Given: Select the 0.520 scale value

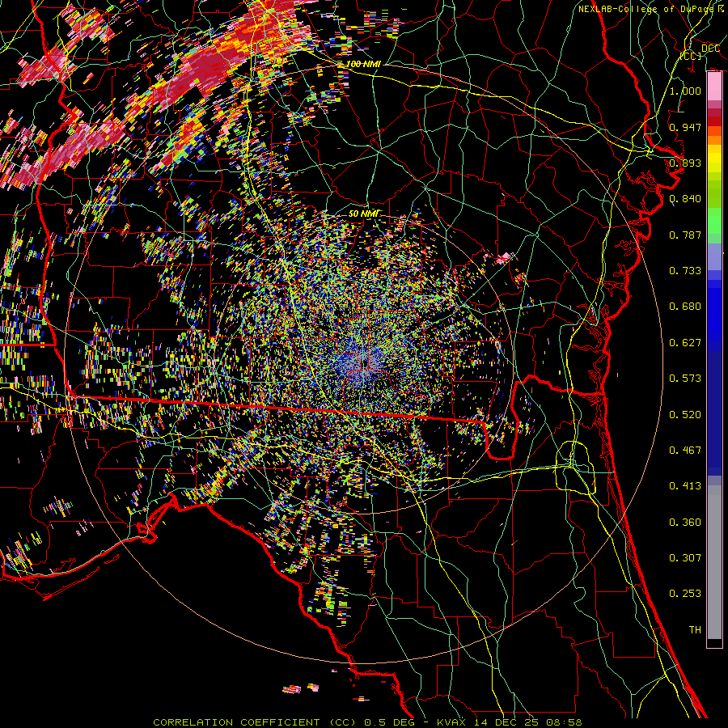Looking at the screenshot, I should pyautogui.click(x=685, y=414).
